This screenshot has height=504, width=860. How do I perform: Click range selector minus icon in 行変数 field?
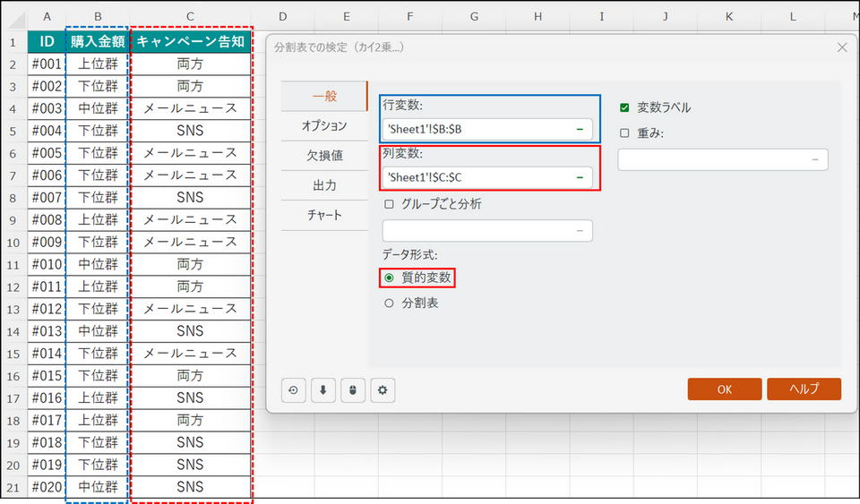580,129
